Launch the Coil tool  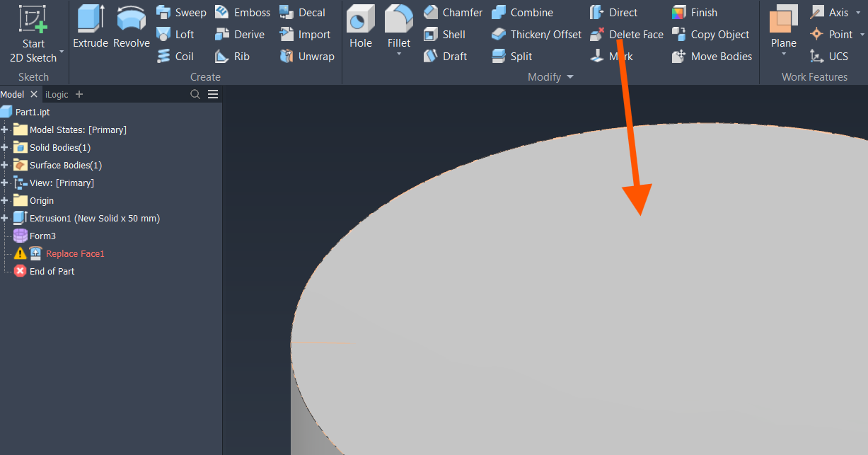pyautogui.click(x=175, y=56)
